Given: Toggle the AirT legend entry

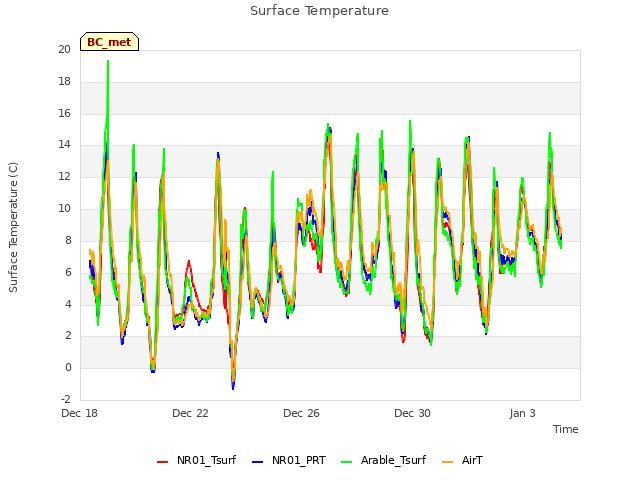Looking at the screenshot, I should tap(462, 460).
